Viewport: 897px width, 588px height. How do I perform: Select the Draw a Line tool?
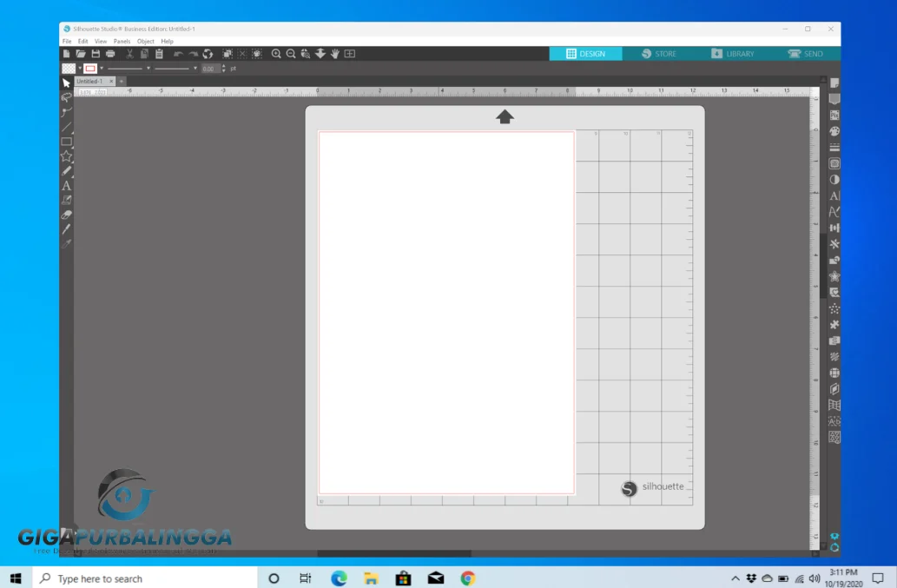[x=66, y=127]
